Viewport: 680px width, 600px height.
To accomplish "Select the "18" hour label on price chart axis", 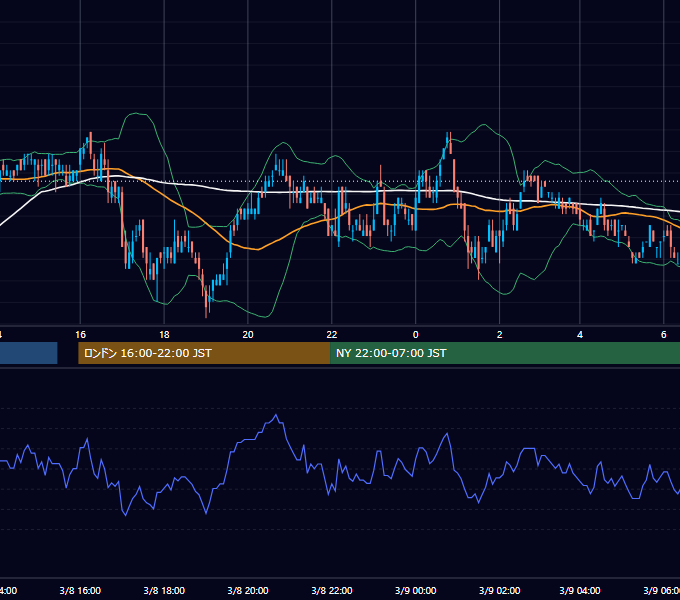I will (x=164, y=335).
